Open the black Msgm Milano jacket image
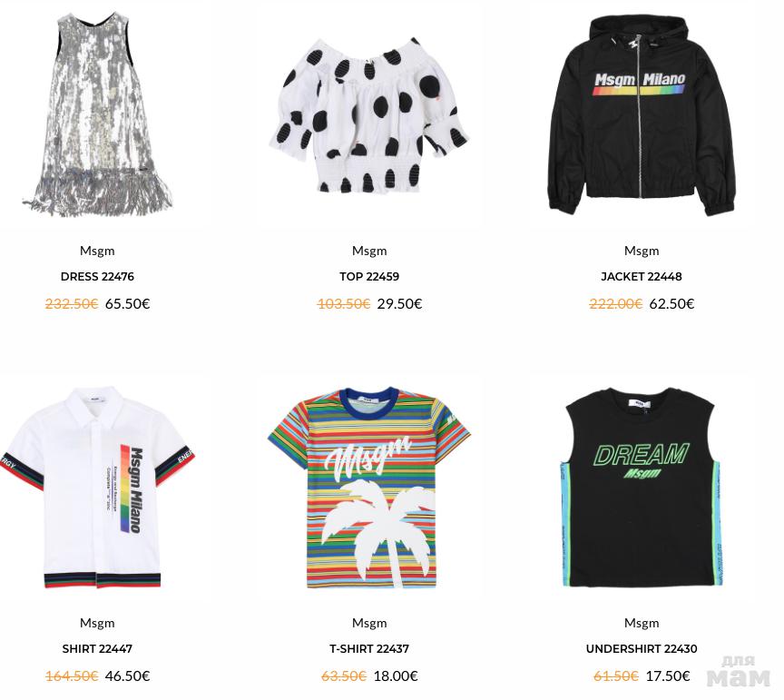Image resolution: width=784 pixels, height=700 pixels. pos(642,114)
